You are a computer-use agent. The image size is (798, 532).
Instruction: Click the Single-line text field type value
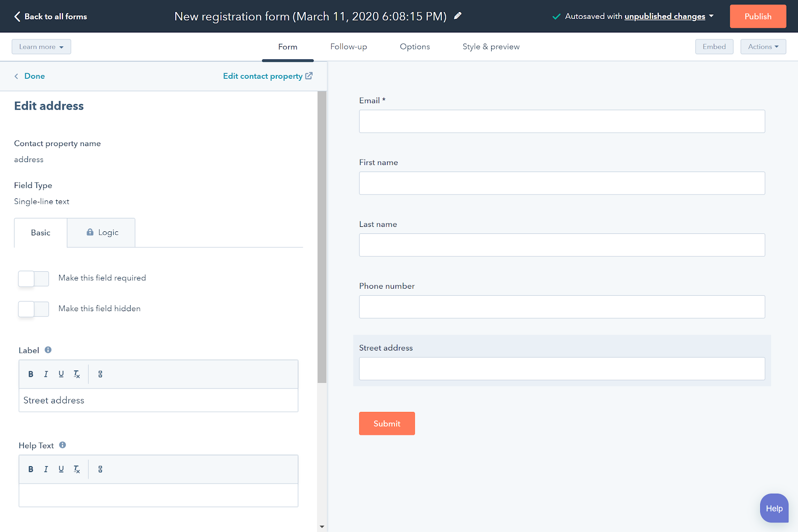[x=41, y=201]
